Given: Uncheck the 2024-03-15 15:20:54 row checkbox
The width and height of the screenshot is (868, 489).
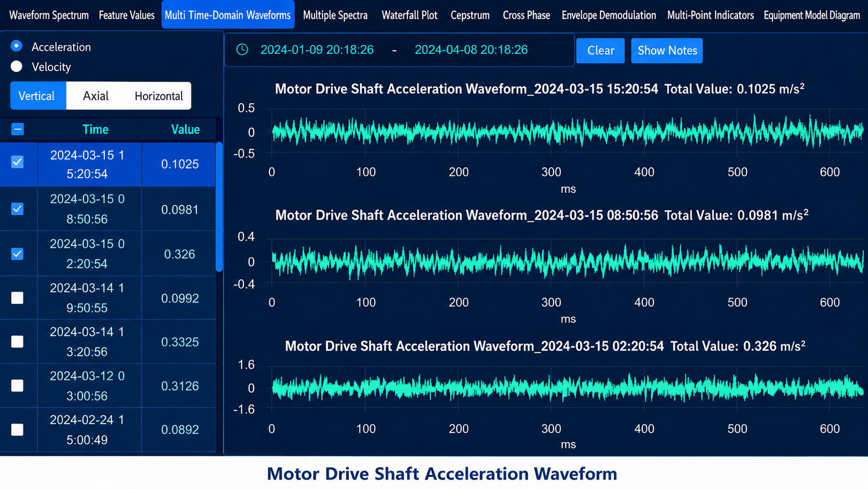Looking at the screenshot, I should pos(18,162).
